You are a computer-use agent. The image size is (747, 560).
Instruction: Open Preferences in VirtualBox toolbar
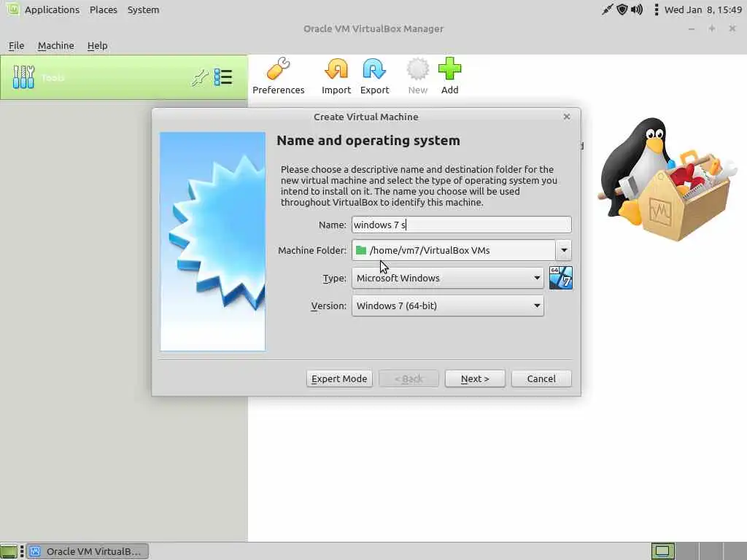(x=278, y=76)
